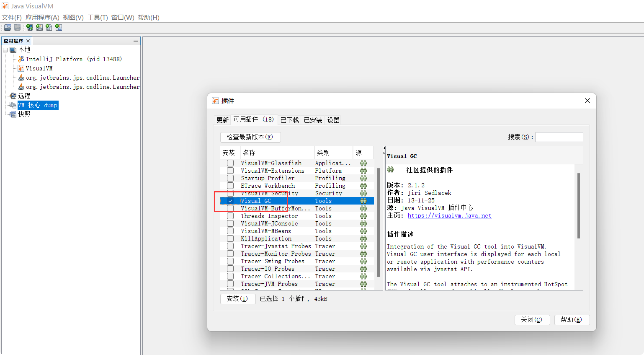644x355 pixels.
Task: Click the source icon in the Threads Inspector row
Action: point(363,216)
